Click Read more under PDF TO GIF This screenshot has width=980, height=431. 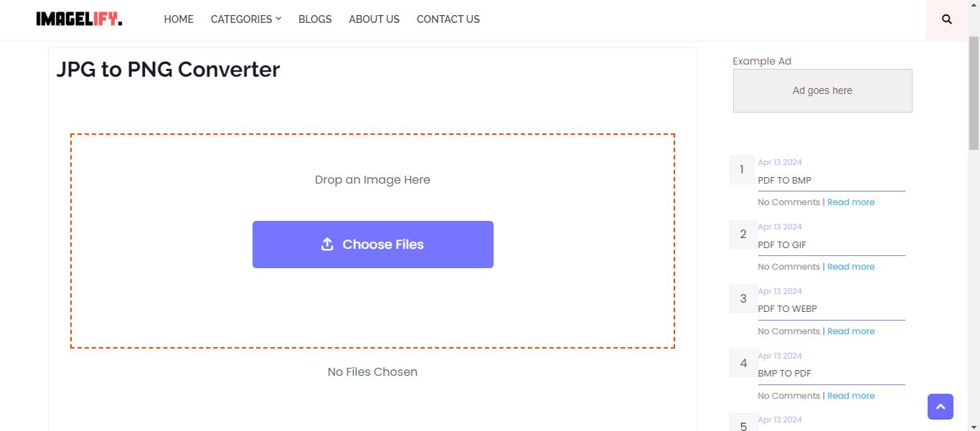point(851,266)
